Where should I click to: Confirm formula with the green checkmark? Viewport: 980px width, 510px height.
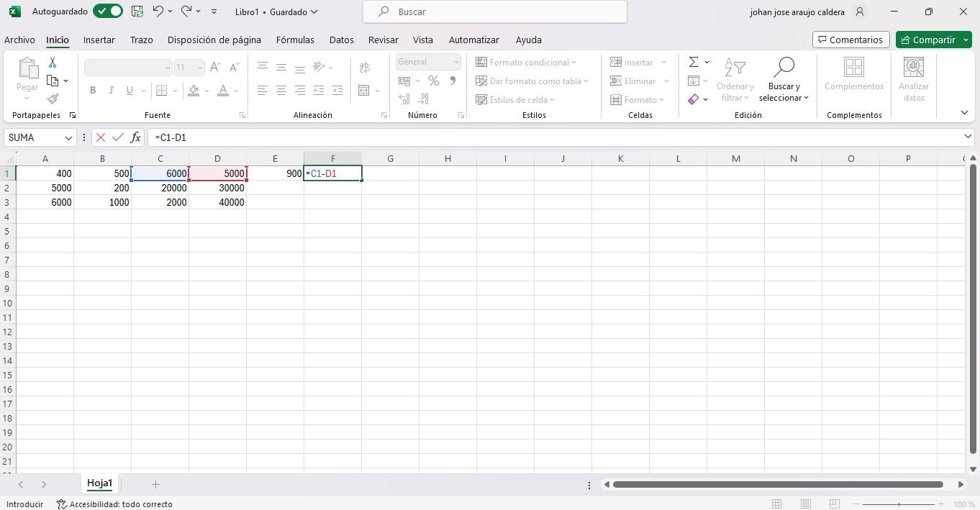tap(117, 137)
